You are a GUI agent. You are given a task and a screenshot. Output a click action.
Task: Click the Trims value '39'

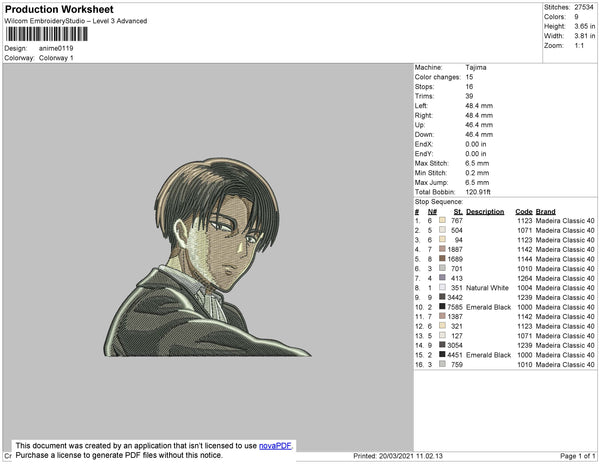click(470, 96)
